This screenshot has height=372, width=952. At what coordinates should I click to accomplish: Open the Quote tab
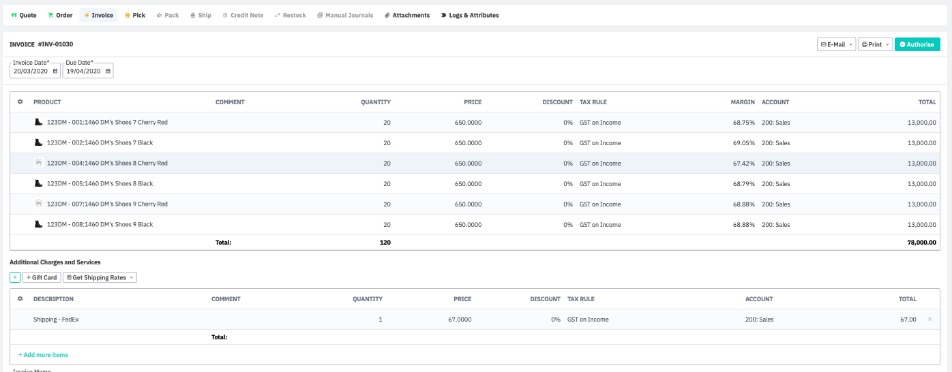pos(24,15)
